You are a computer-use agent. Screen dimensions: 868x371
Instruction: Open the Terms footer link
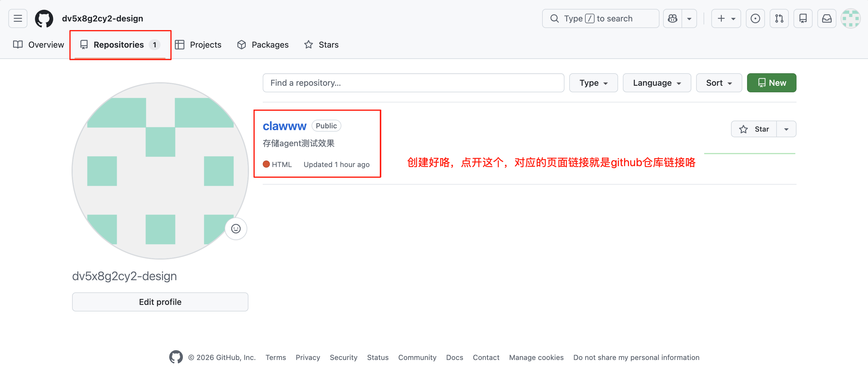coord(276,358)
